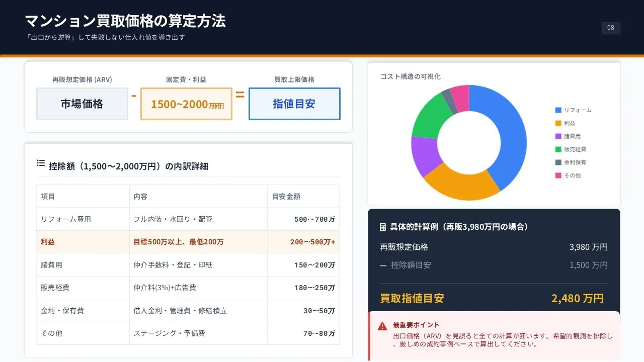Click the blue リフォーム legend swatch
This screenshot has height=362, width=644.
click(x=558, y=110)
